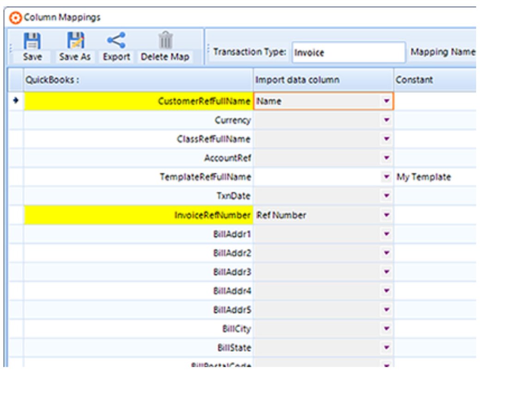Select the AccountRef field row
This screenshot has width=512, height=420.
click(138, 158)
